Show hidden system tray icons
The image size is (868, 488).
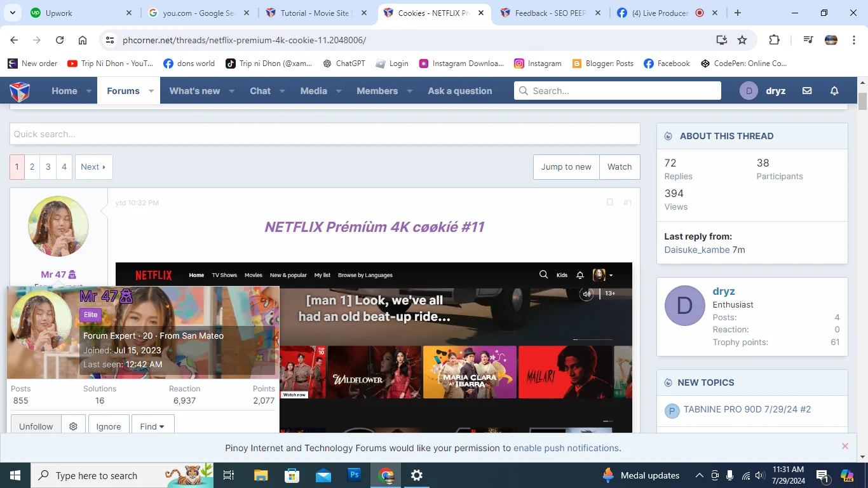pos(700,475)
